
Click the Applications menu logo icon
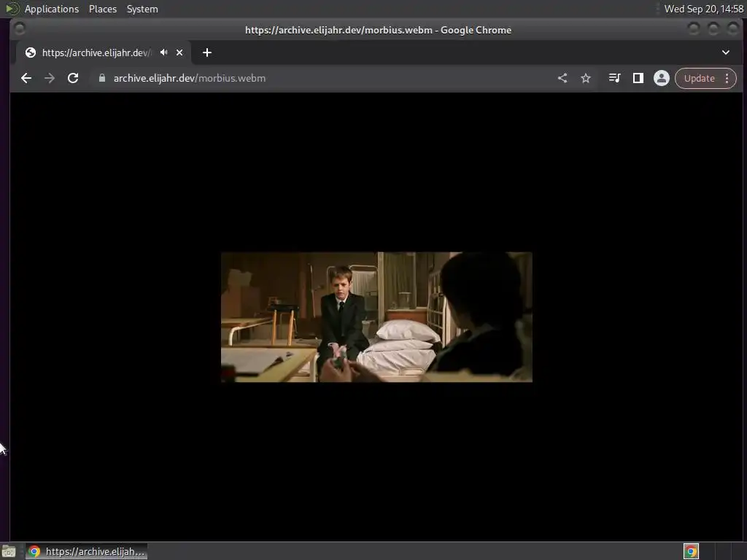coord(12,9)
